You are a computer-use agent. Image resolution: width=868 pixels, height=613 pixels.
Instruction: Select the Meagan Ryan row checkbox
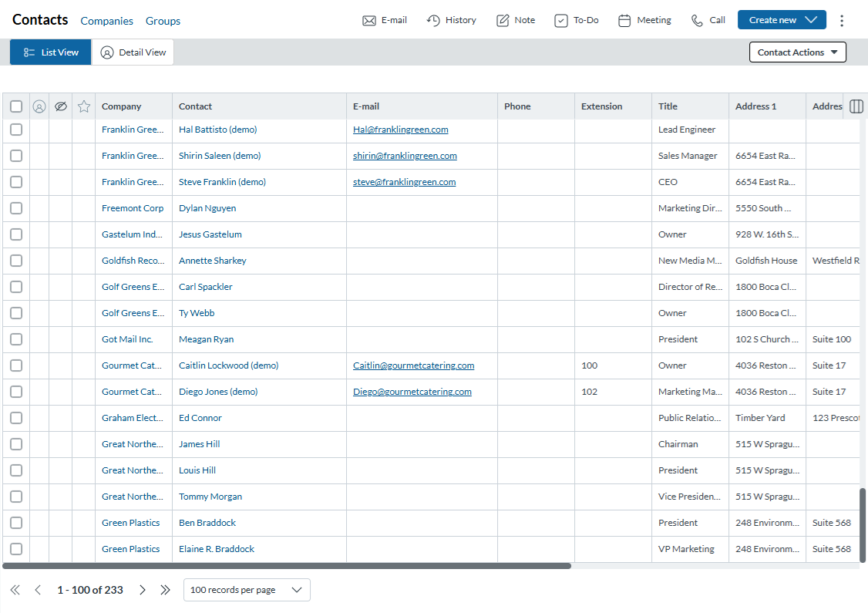[16, 339]
